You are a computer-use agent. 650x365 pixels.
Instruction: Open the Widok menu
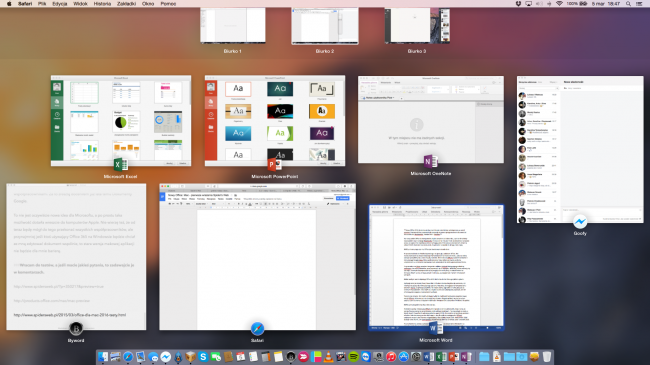click(x=80, y=4)
